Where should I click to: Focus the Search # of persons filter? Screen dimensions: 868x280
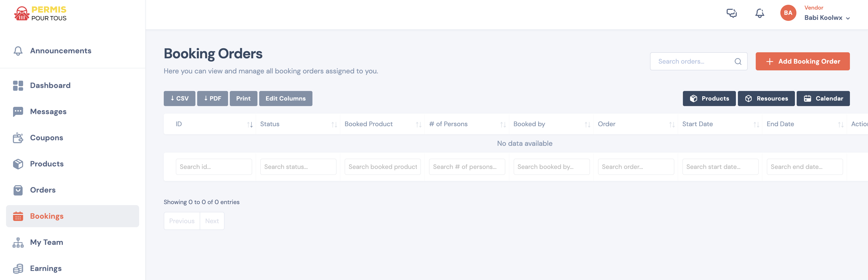click(x=467, y=167)
